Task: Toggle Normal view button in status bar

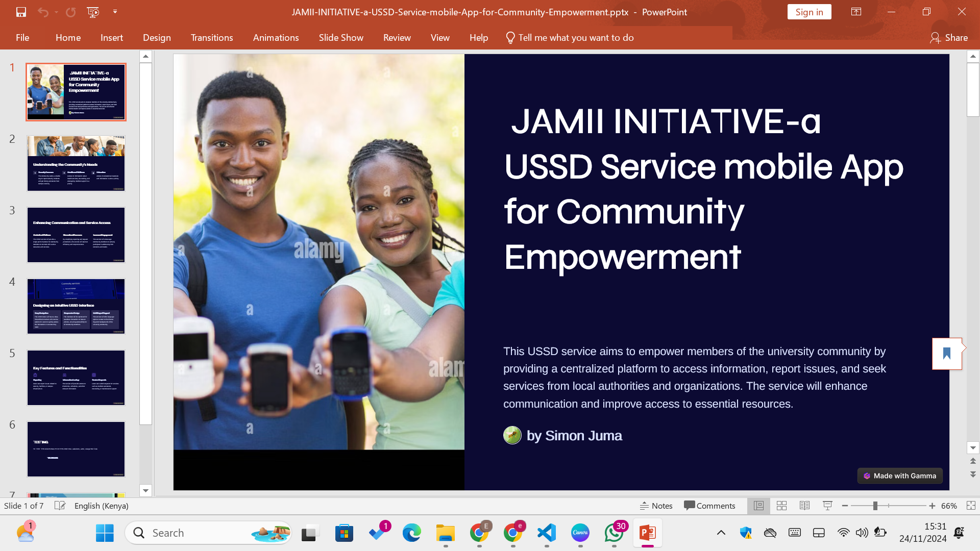Action: (x=758, y=506)
